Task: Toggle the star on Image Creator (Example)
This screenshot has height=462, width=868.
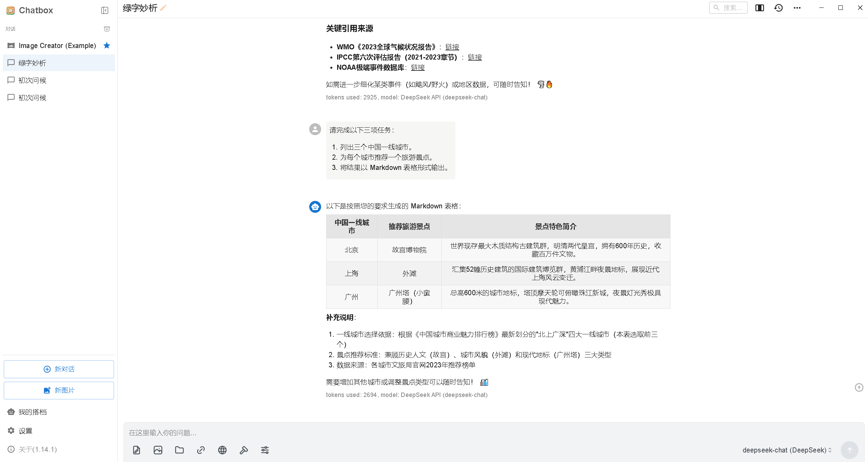Action: 107,46
